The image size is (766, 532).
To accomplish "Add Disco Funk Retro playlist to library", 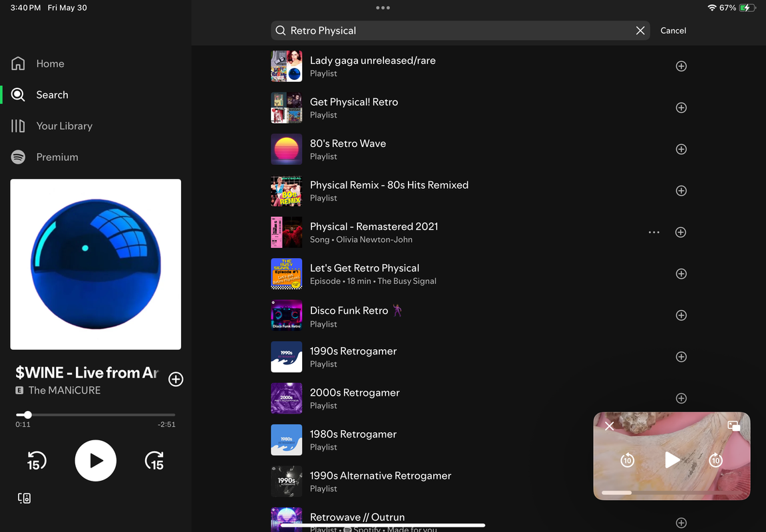I will point(681,315).
